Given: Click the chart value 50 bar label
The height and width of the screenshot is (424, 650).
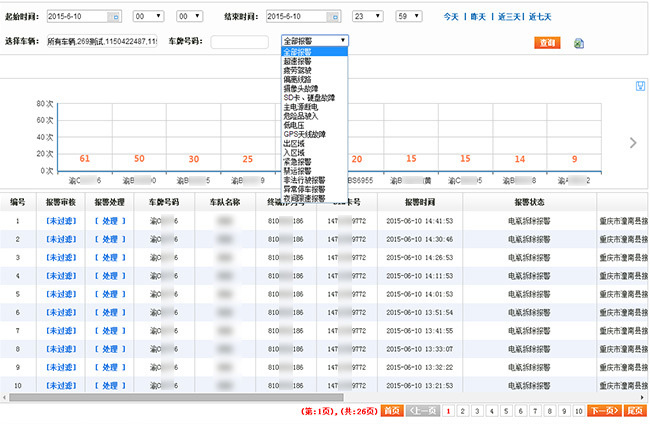Looking at the screenshot, I should (x=139, y=158).
